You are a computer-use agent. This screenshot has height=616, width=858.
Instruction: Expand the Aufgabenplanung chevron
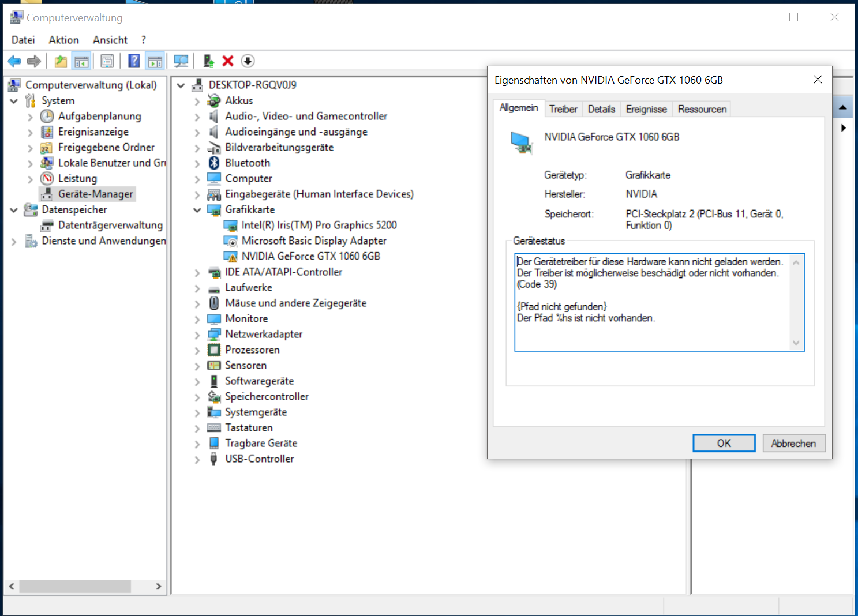30,117
